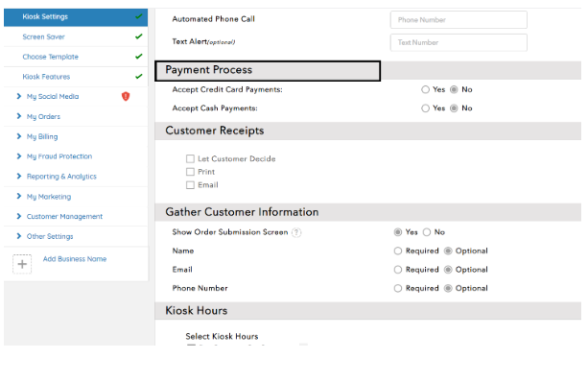Click the Automated Phone Call number field
This screenshot has height=383, width=588.
pos(459,19)
